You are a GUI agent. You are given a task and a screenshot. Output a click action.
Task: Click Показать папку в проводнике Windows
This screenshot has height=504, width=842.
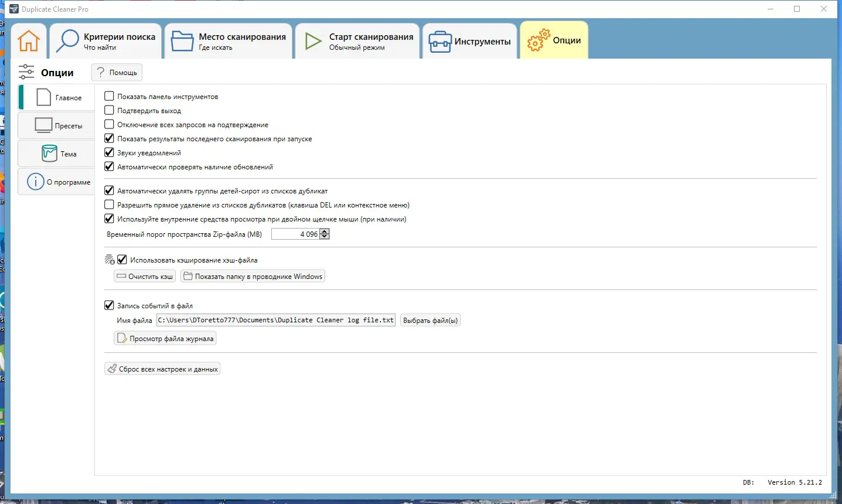click(253, 276)
